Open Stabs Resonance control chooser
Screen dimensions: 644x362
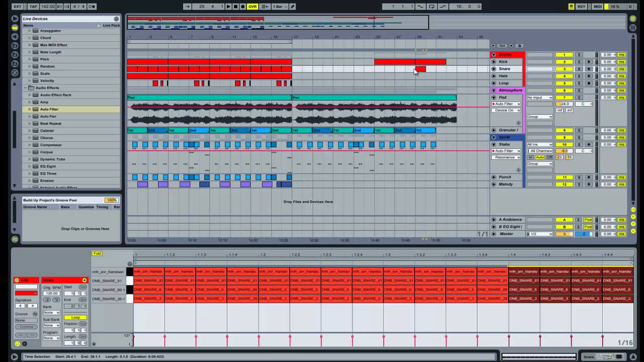(506, 157)
